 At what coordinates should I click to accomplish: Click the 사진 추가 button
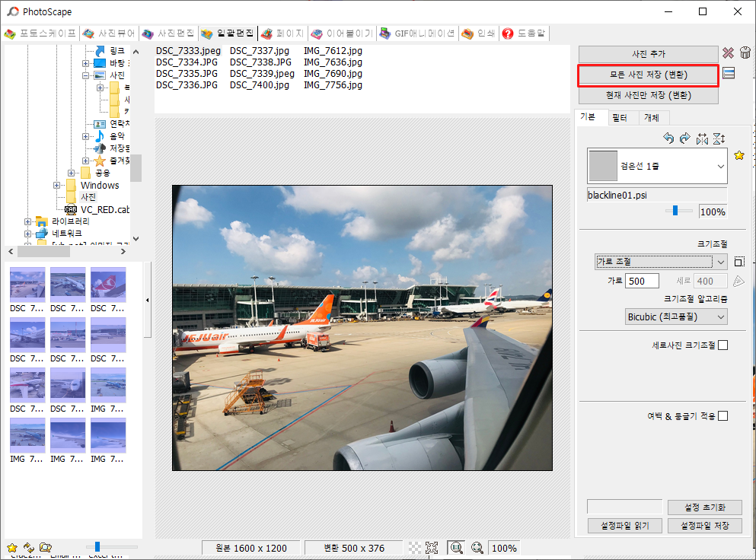point(648,54)
